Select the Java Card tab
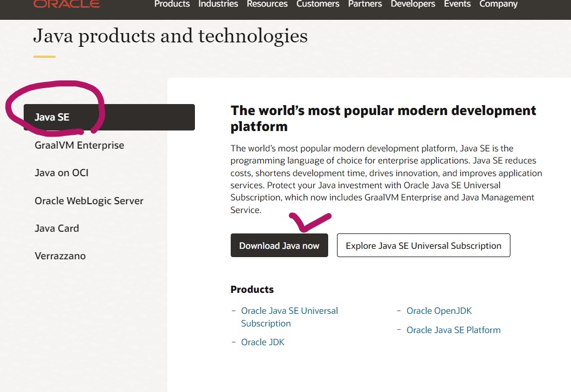This screenshot has height=392, width=571. coord(57,228)
